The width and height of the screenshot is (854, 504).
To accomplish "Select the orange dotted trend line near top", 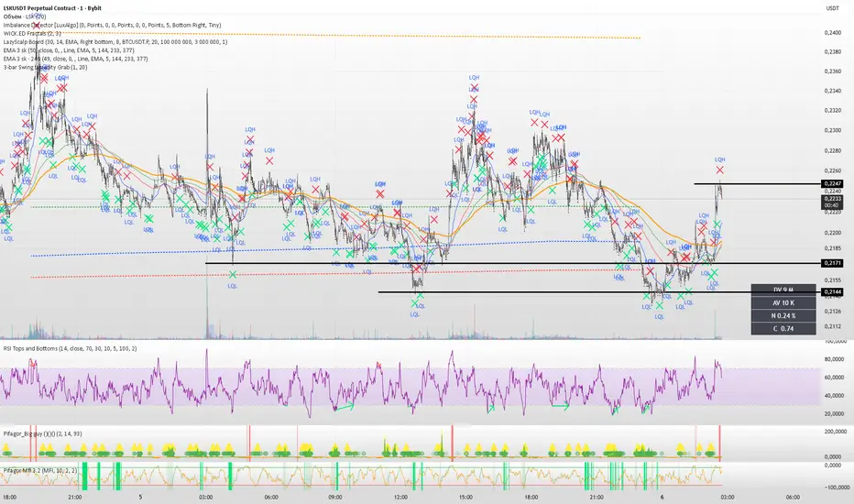I will (336, 34).
